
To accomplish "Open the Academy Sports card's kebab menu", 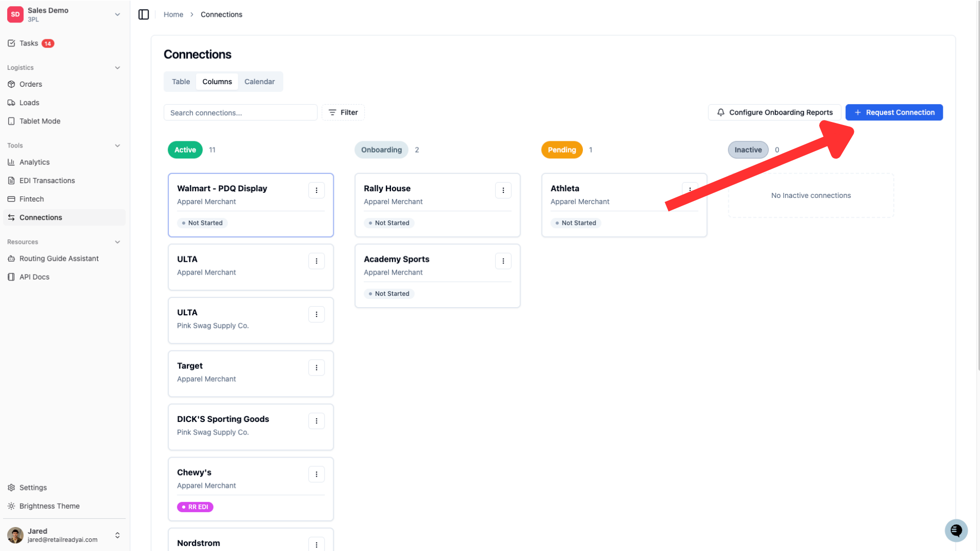I will [x=503, y=261].
